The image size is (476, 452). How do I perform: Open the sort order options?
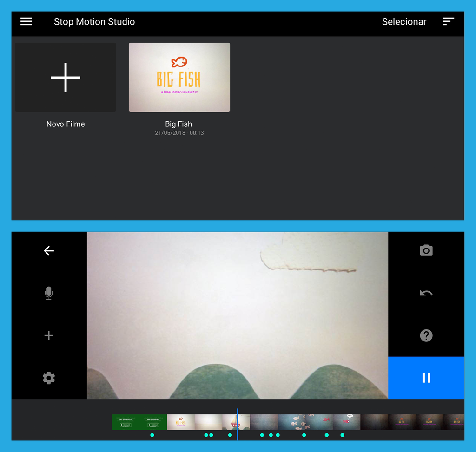tap(448, 21)
